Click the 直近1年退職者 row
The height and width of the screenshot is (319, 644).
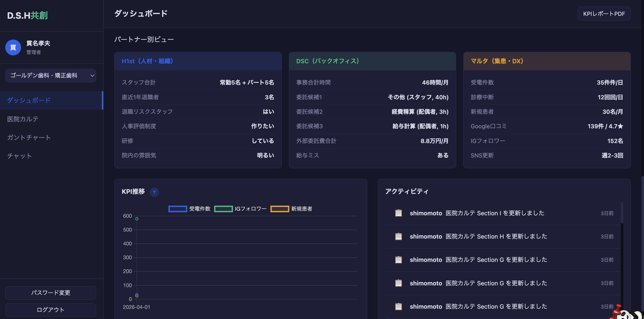198,97
